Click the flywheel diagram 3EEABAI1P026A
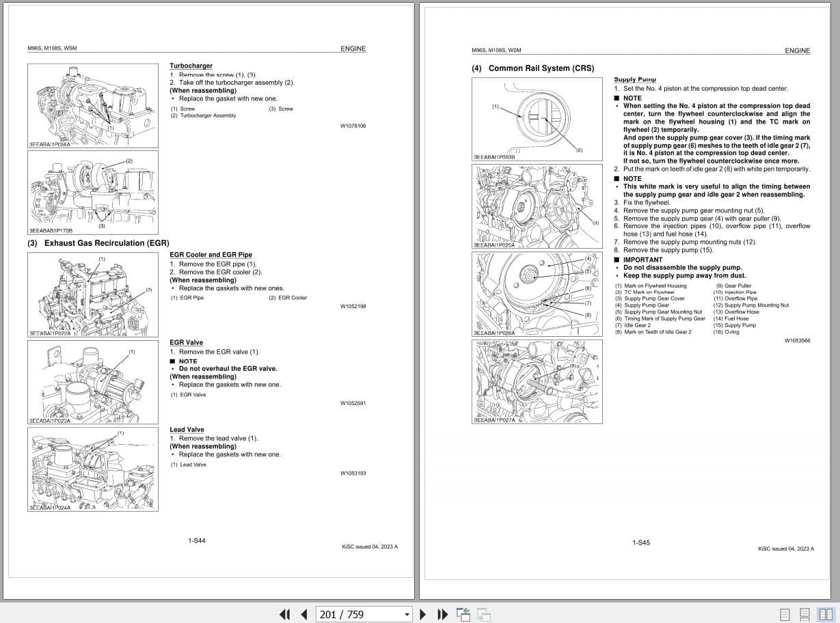Screen dimensions: 840x623 point(537,294)
